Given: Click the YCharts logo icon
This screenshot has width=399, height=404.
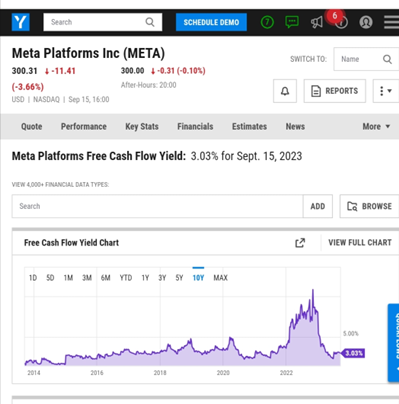Looking at the screenshot, I should click(21, 22).
